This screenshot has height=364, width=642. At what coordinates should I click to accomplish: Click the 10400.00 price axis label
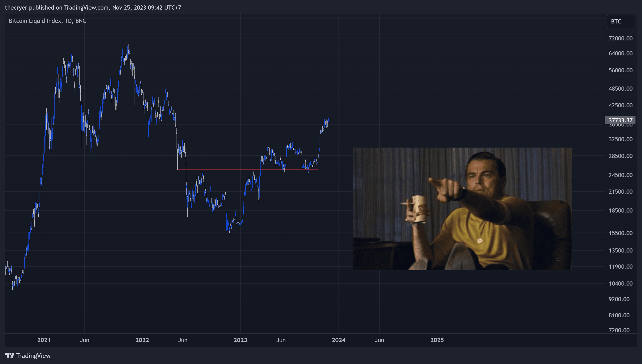(620, 283)
